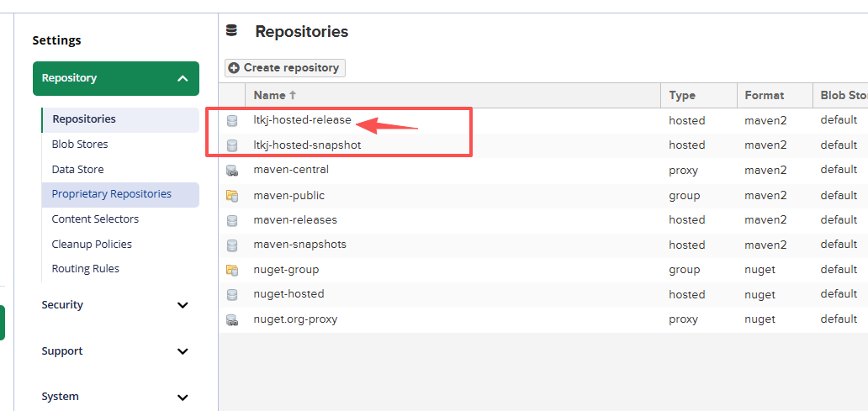Click the group type cell of nuget-group
The height and width of the screenshot is (411, 868).
click(x=684, y=270)
